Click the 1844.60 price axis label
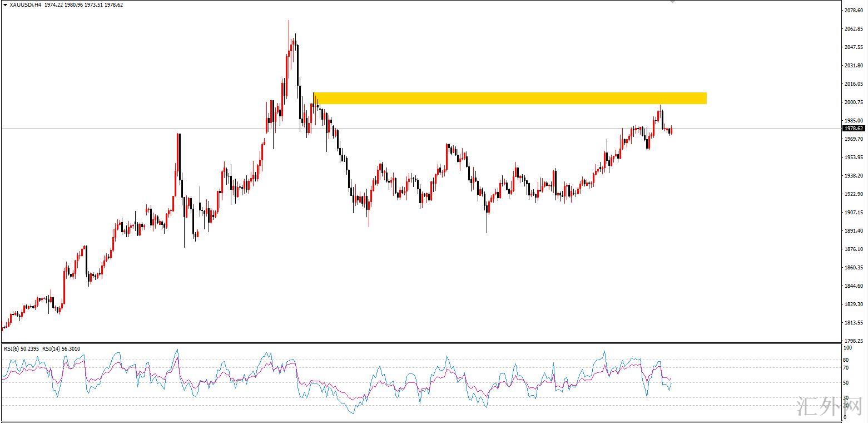This screenshot has width=868, height=423. (854, 286)
